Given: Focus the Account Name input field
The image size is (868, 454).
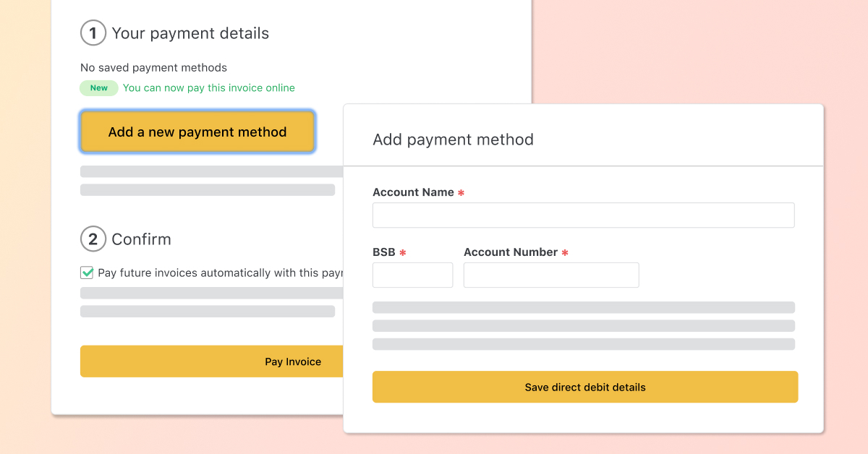Looking at the screenshot, I should [583, 215].
